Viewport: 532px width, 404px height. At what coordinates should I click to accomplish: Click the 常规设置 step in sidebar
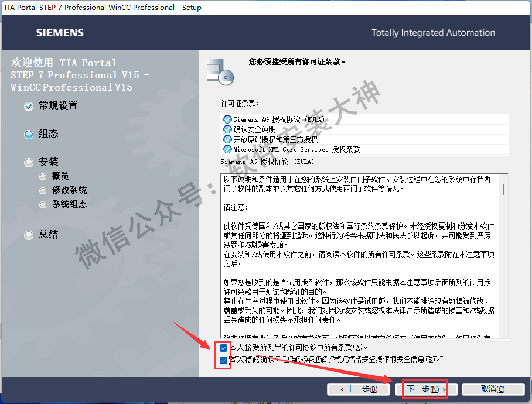point(59,106)
